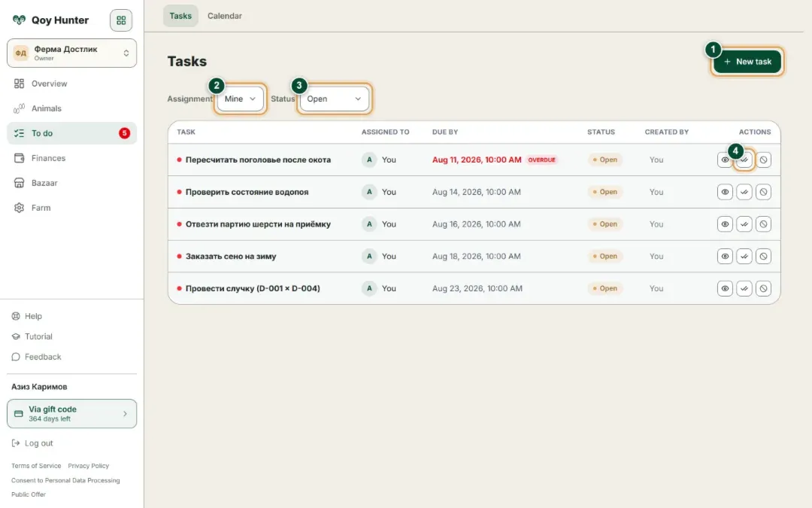Navigate to Bazaar
The height and width of the screenshot is (508, 812).
[x=71, y=183]
